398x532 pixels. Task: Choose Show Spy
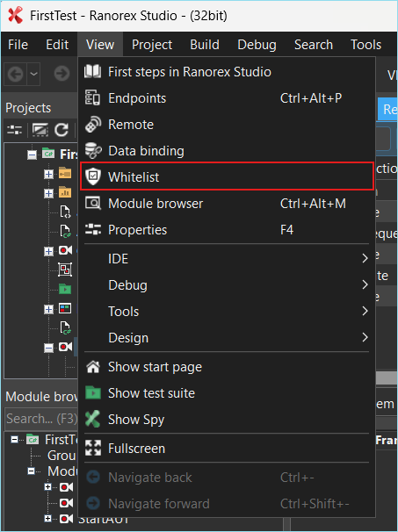pos(227,420)
